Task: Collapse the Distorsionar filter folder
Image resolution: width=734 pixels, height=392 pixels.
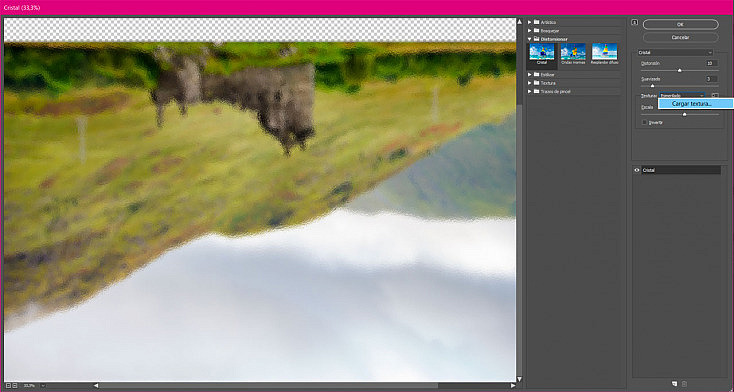Action: (530, 39)
